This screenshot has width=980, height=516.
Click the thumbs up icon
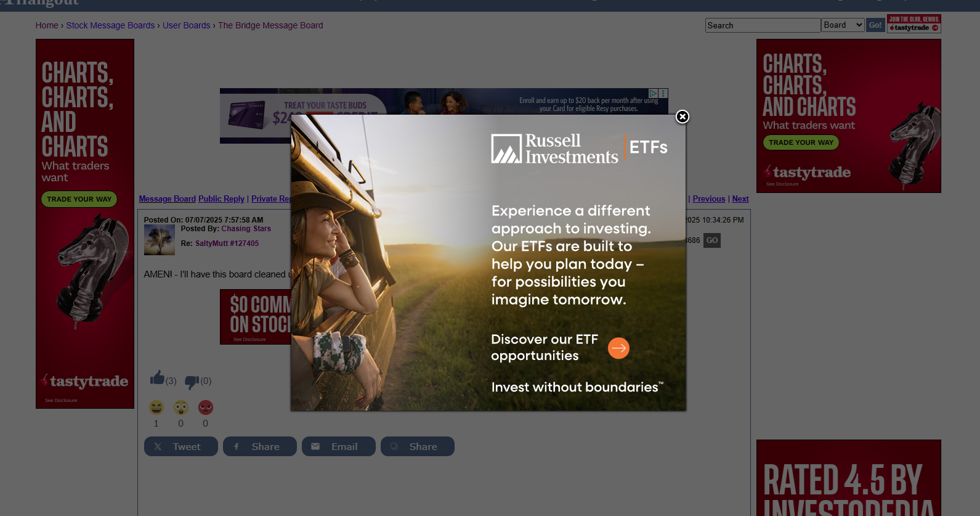pos(157,378)
